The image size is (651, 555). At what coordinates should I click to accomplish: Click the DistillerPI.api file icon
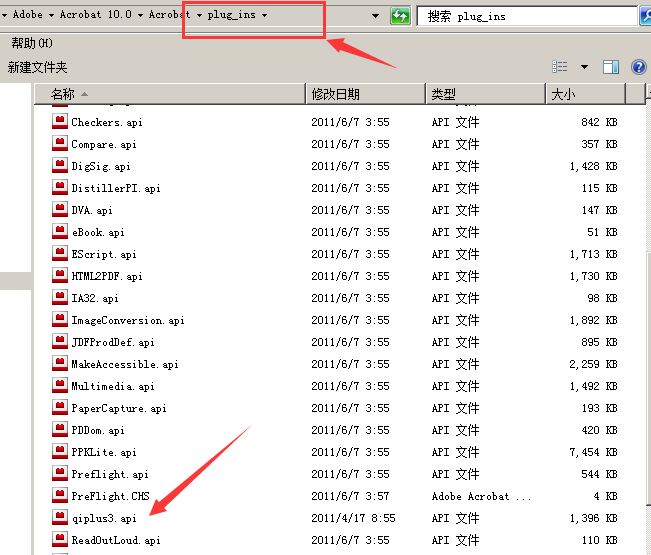pyautogui.click(x=60, y=188)
